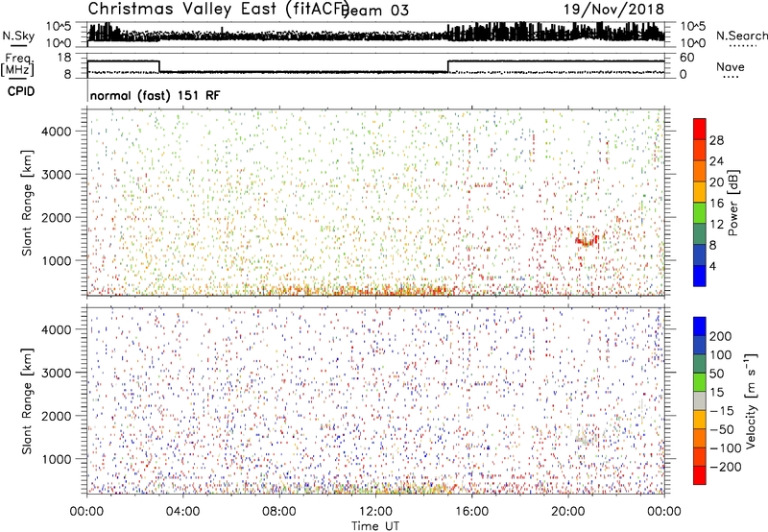768x532 pixels.
Task: Click the blue top segment of velocity colorbar
Action: coord(700,326)
